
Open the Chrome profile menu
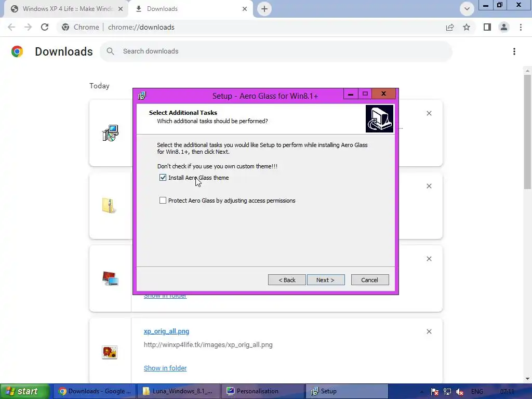pos(504,27)
